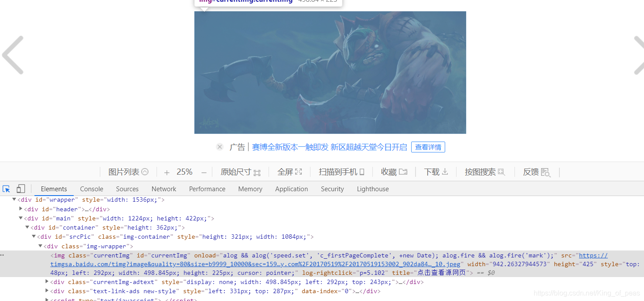Viewport: 644px width, 301px height.
Task: Select the img class="currentImg" element row
Action: point(322,264)
